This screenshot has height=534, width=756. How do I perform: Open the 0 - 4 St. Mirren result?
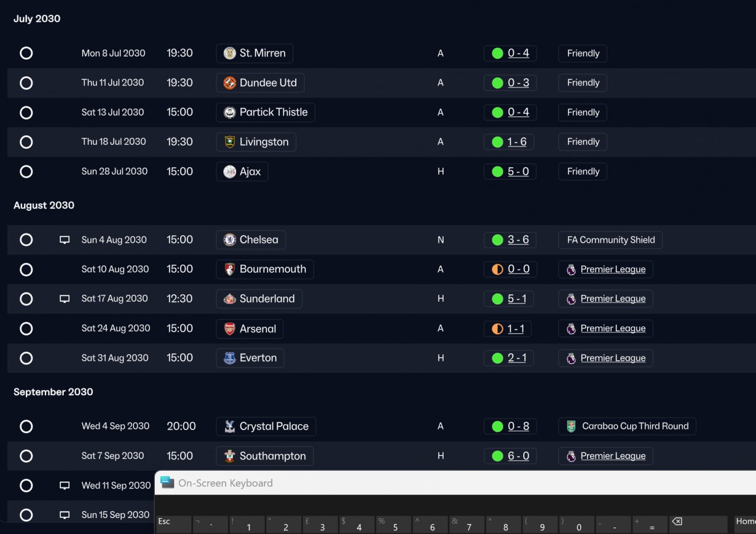click(519, 53)
